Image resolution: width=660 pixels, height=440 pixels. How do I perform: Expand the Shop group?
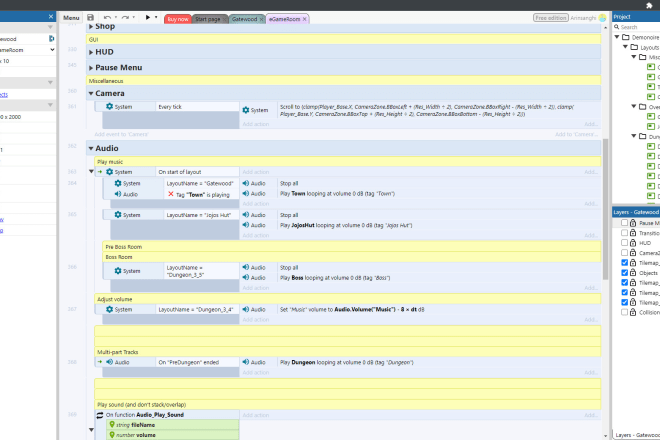click(x=91, y=27)
